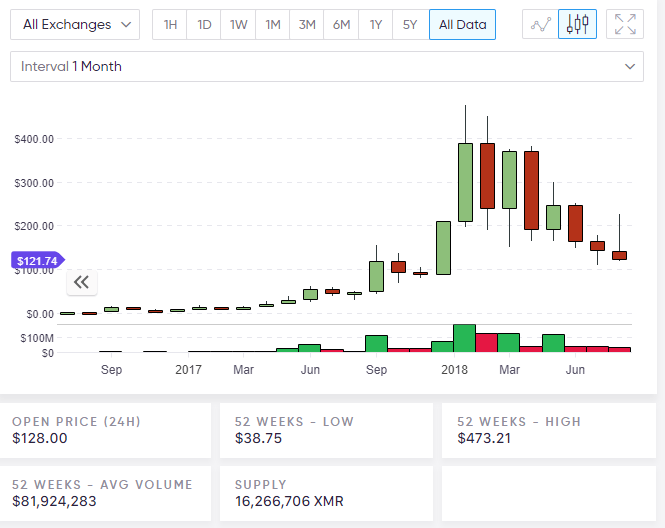This screenshot has height=528, width=665.
Task: Click the 2018 label on the time axis
Action: pyautogui.click(x=454, y=370)
